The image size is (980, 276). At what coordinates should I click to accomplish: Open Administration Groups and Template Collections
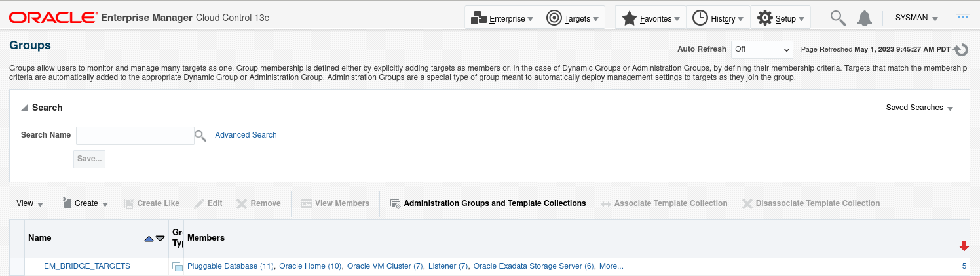(487, 203)
